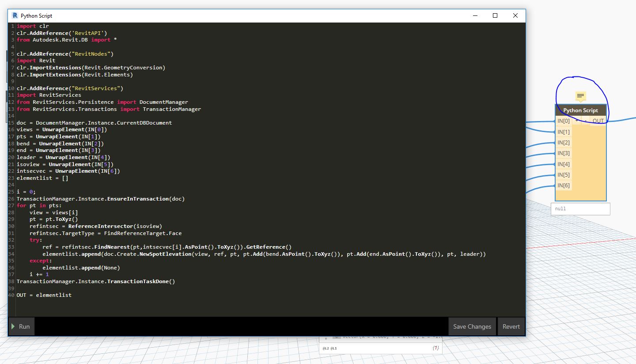Click the NewSpotElevation line
This screenshot has height=364, width=636.
pyautogui.click(x=264, y=254)
